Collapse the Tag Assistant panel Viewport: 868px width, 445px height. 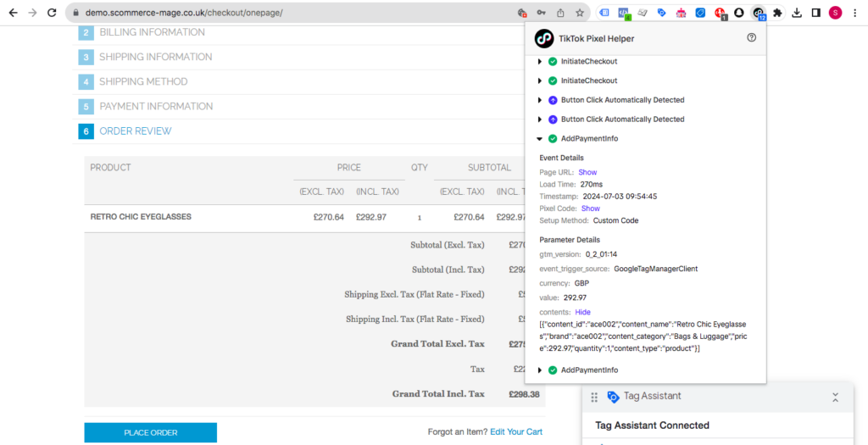point(835,397)
